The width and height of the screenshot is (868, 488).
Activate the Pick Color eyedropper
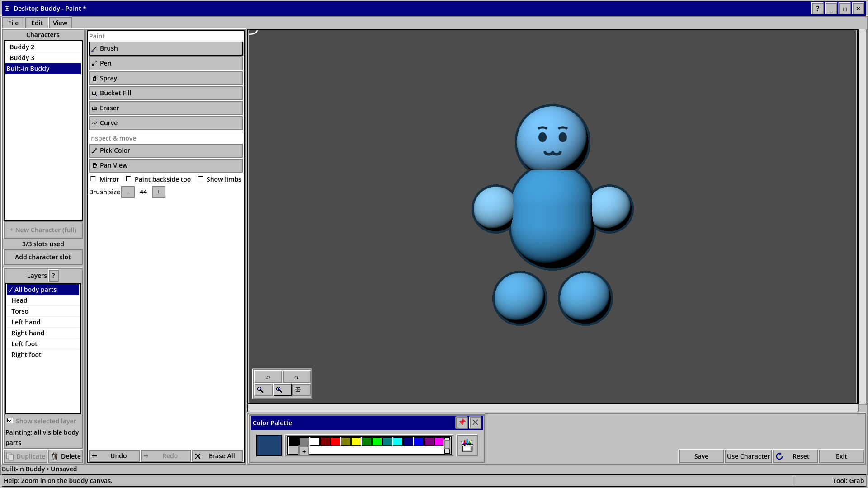166,150
